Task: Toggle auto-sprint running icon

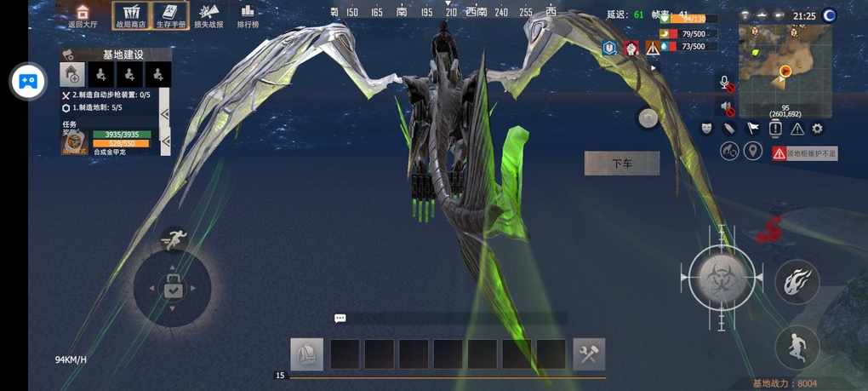Action: (174, 240)
